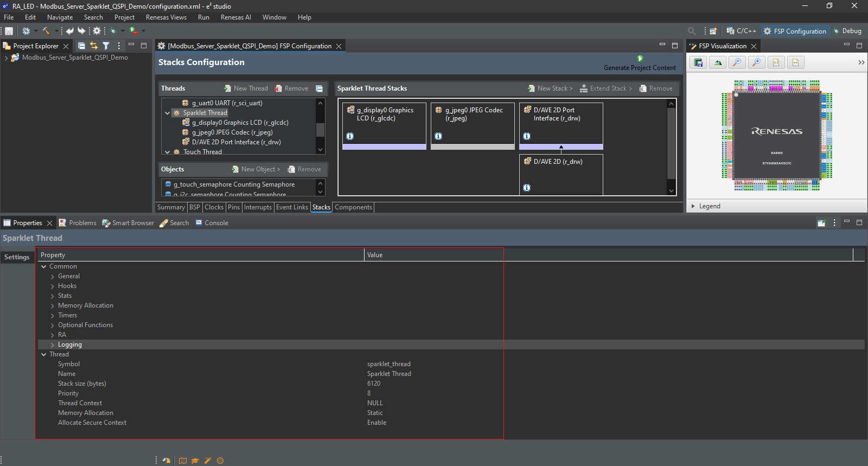Toggle Link with Editor in Project Explorer

pyautogui.click(x=94, y=46)
